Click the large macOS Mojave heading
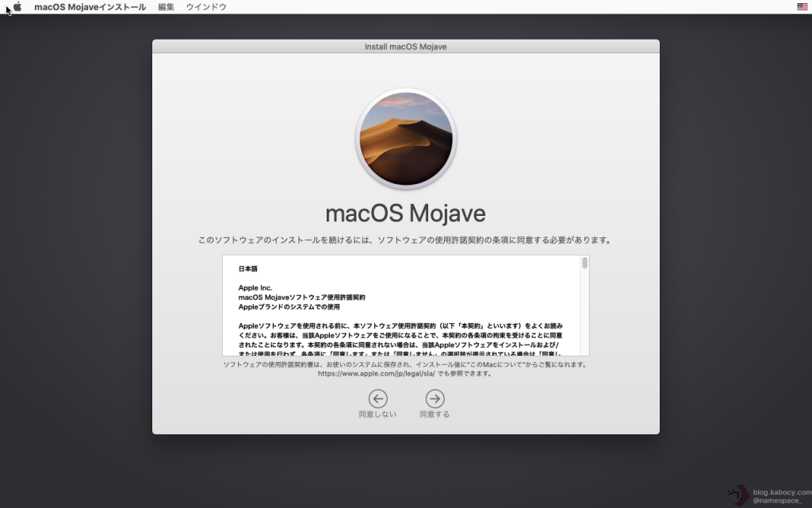 pyautogui.click(x=405, y=214)
